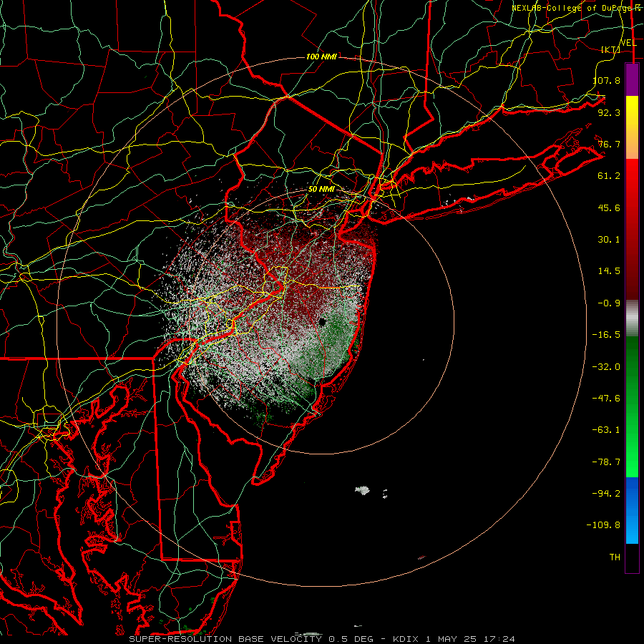Select the 92.3 velocity scale value
The image size is (644, 644).
[609, 112]
